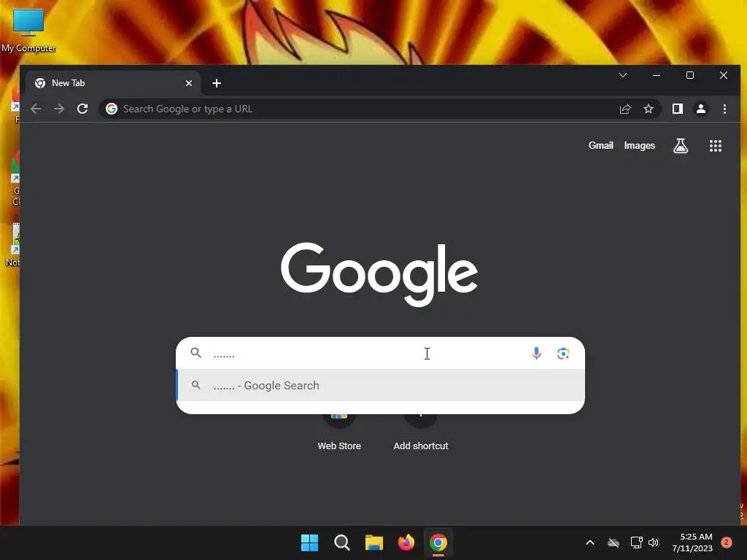Select the '....... - Google Search' suggestion
Image resolution: width=747 pixels, height=560 pixels.
380,385
